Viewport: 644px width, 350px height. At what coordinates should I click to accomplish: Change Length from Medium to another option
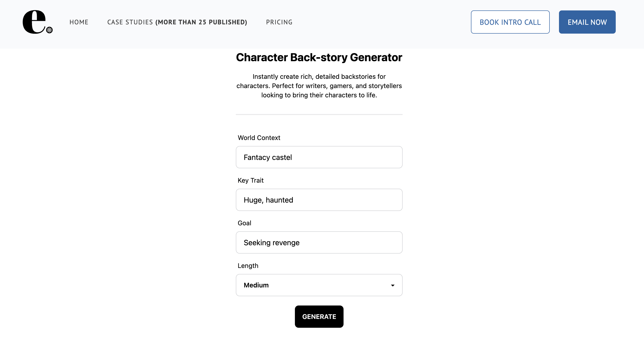click(x=319, y=285)
